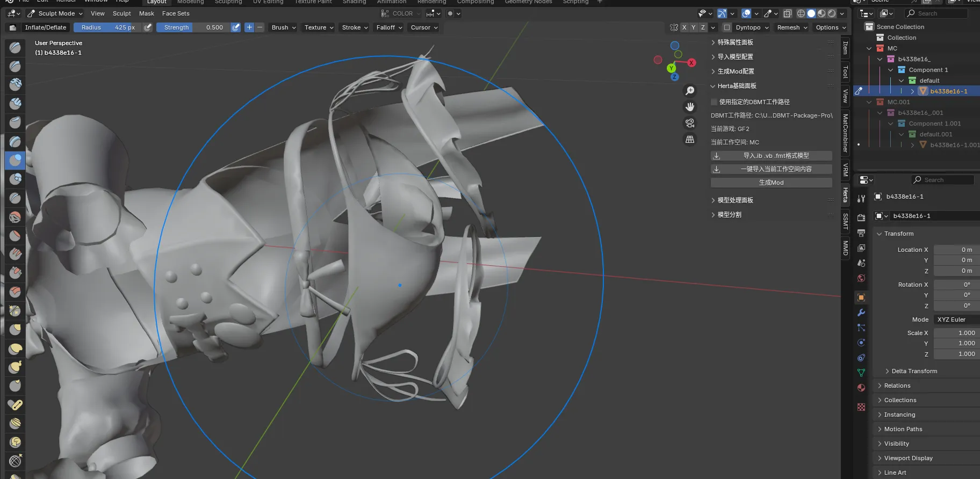Open the View menu in viewport header
The image size is (980, 479).
coord(98,13)
